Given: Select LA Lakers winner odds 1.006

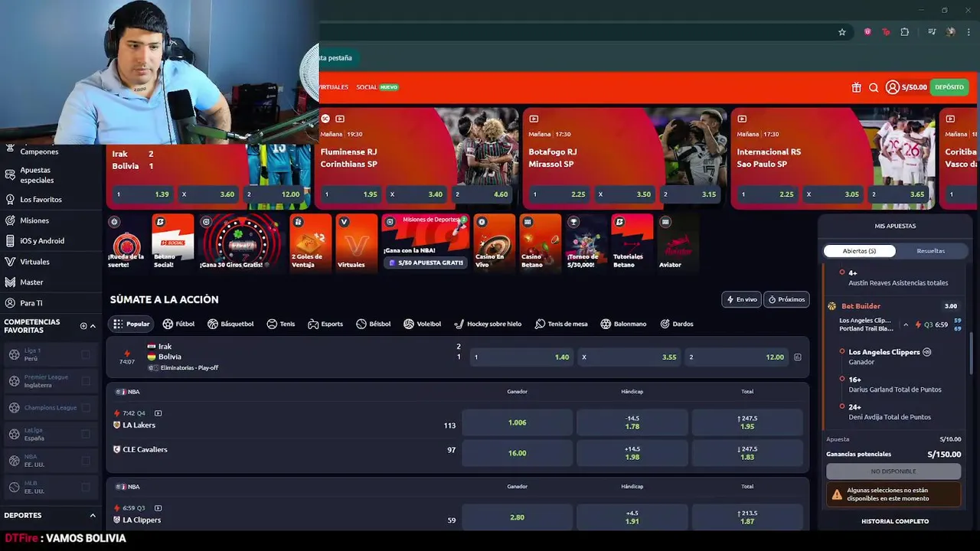Looking at the screenshot, I should (x=518, y=422).
